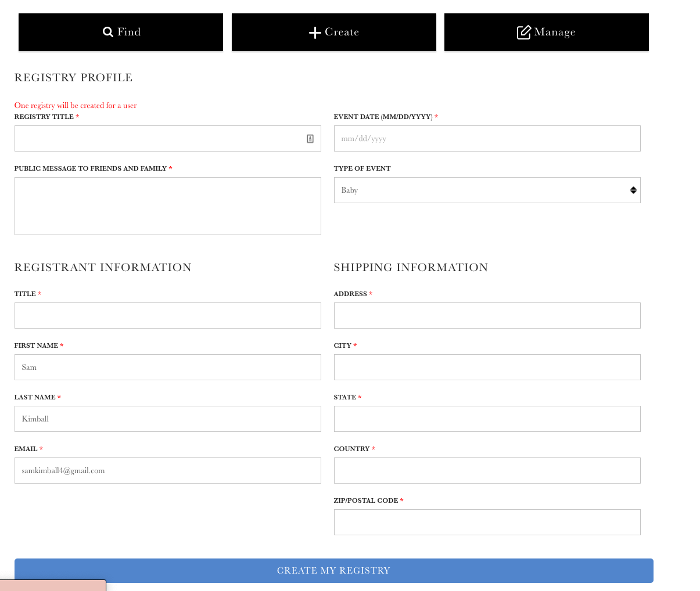Focus the Country field
Image resolution: width=700 pixels, height=591 pixels.
click(487, 471)
